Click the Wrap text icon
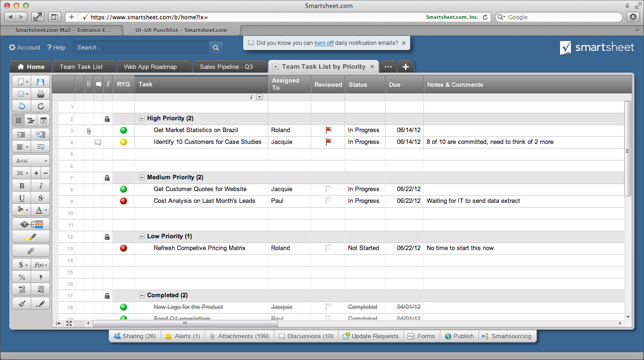The height and width of the screenshot is (360, 644). [41, 147]
